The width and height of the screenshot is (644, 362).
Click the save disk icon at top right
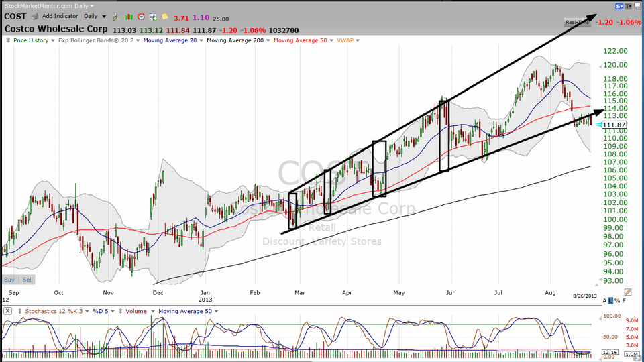(x=637, y=6)
